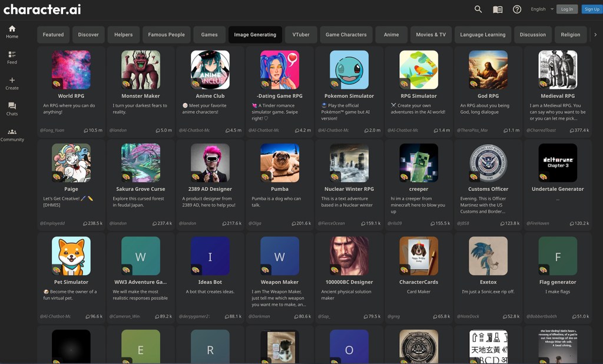Open the Discussion tab
The image size is (603, 364).
pos(532,35)
